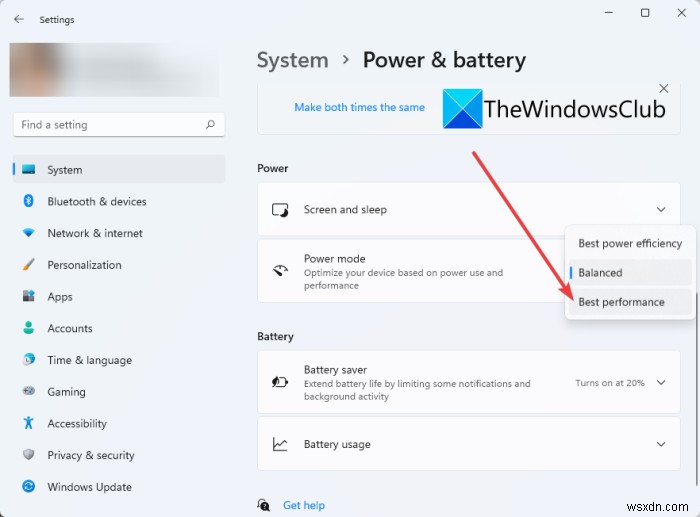Screen dimensions: 700x517
Task: Click the Turns on at 20% text
Action: pyautogui.click(x=610, y=383)
